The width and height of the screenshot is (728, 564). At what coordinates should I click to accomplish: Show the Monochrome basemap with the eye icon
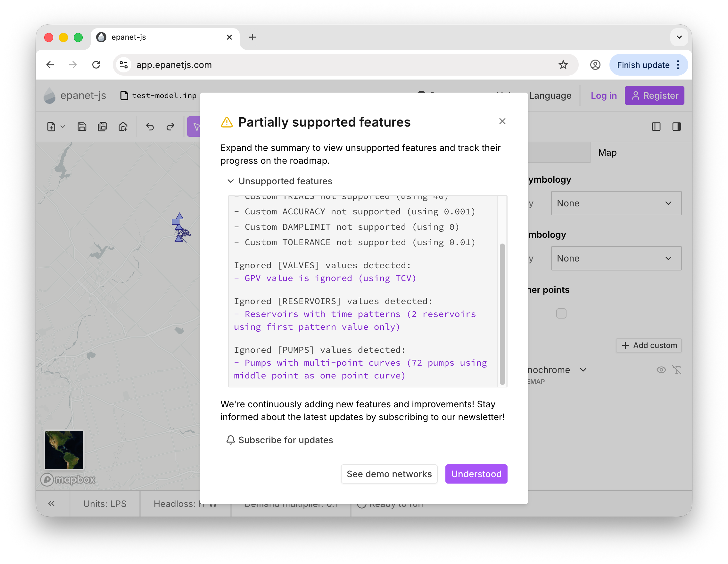coord(661,369)
